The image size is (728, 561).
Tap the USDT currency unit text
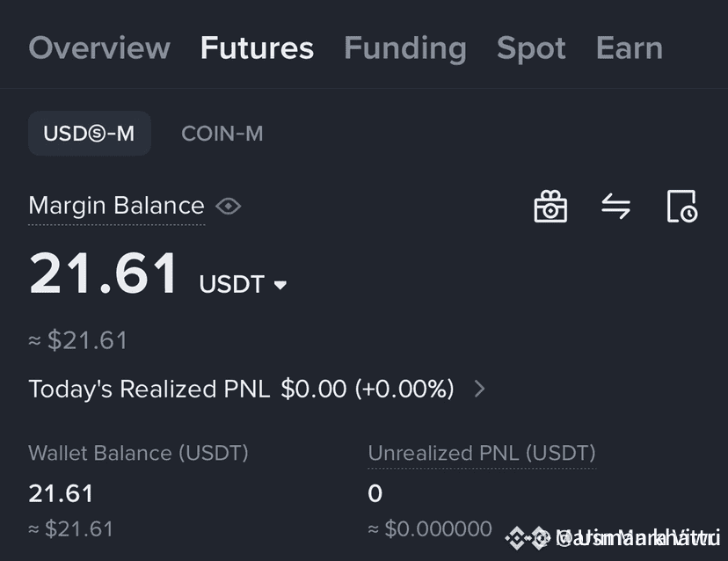(x=232, y=284)
